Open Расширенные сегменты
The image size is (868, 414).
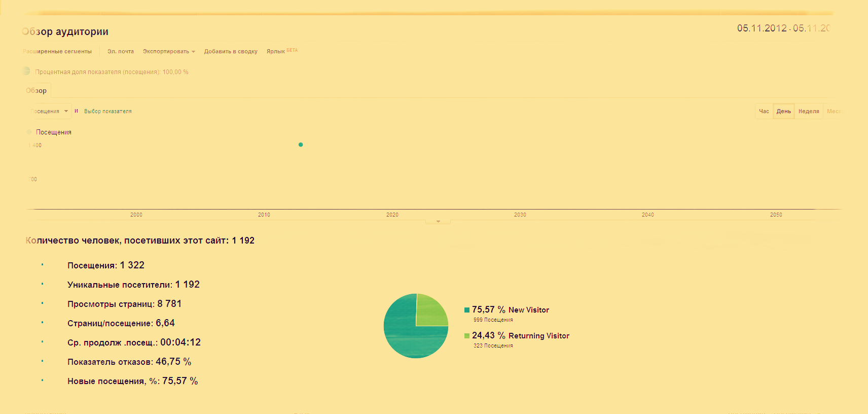click(x=57, y=51)
